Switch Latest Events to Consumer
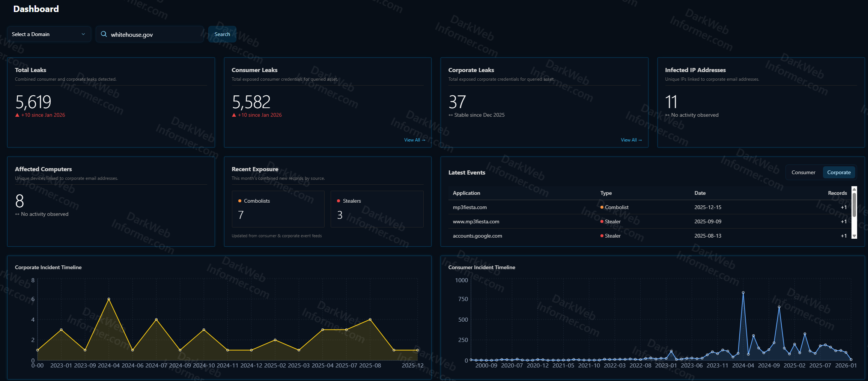This screenshot has width=868, height=381. pos(803,173)
